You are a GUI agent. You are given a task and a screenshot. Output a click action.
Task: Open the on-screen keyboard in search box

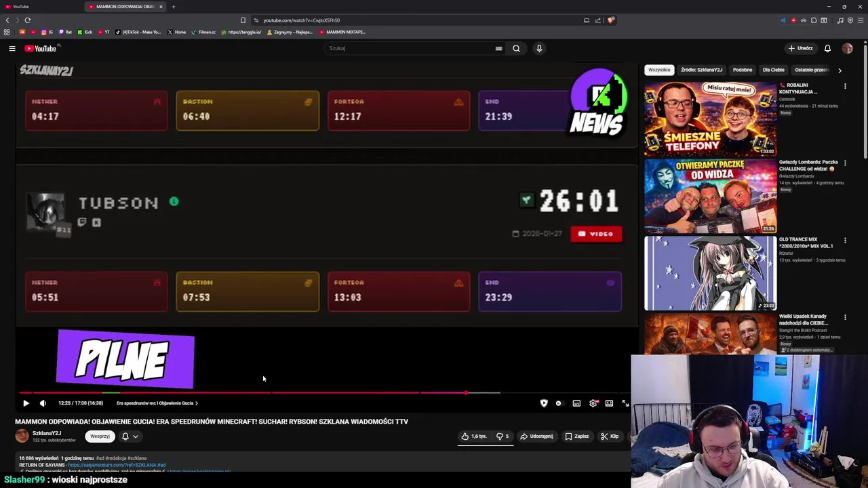498,48
